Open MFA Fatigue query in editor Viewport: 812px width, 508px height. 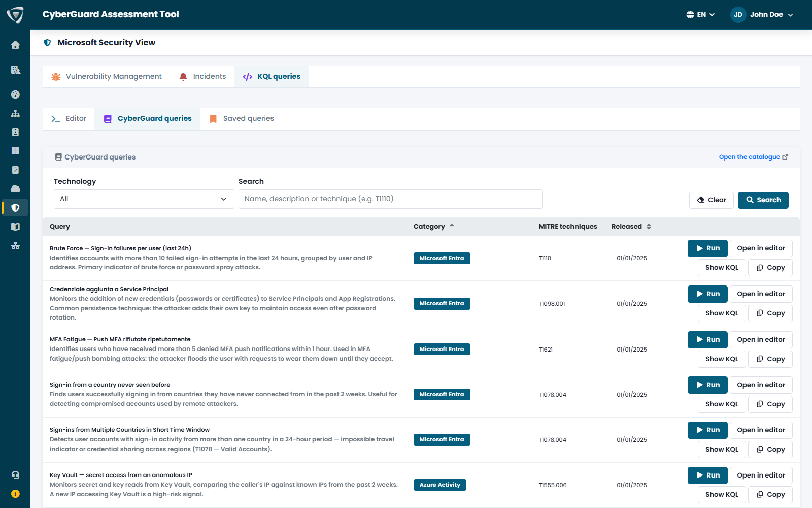tap(761, 340)
